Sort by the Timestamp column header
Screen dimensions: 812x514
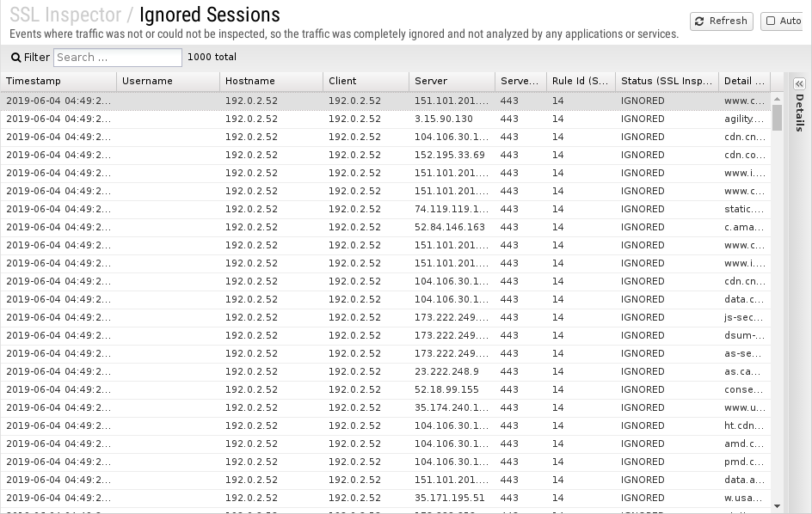coord(58,82)
